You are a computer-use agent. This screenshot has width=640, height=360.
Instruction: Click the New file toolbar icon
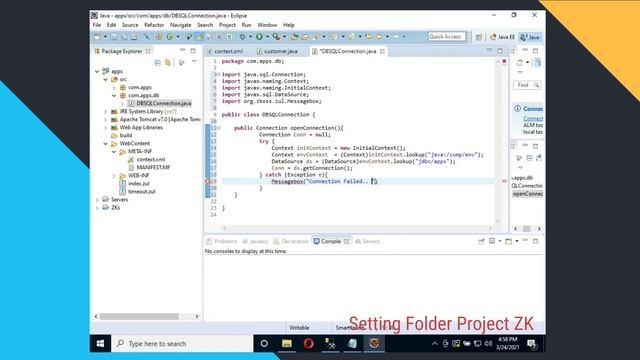[x=97, y=37]
